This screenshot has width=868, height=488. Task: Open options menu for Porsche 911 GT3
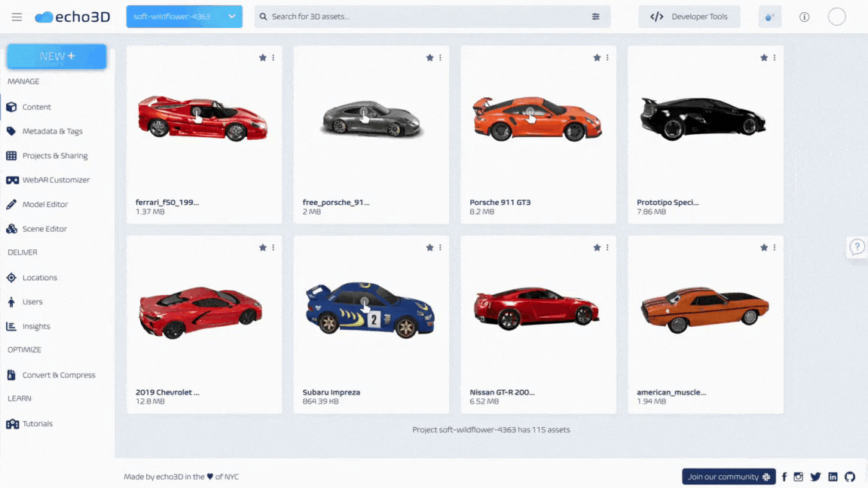click(x=607, y=57)
